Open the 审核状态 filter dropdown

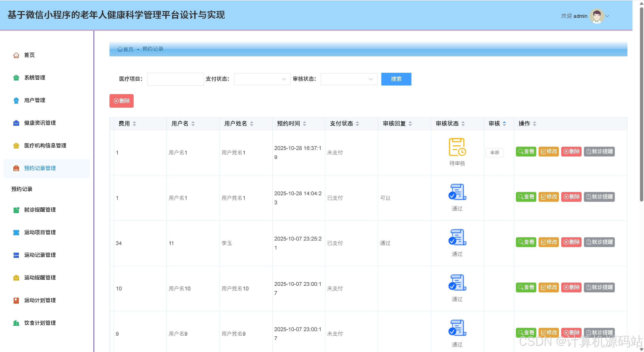click(x=349, y=79)
